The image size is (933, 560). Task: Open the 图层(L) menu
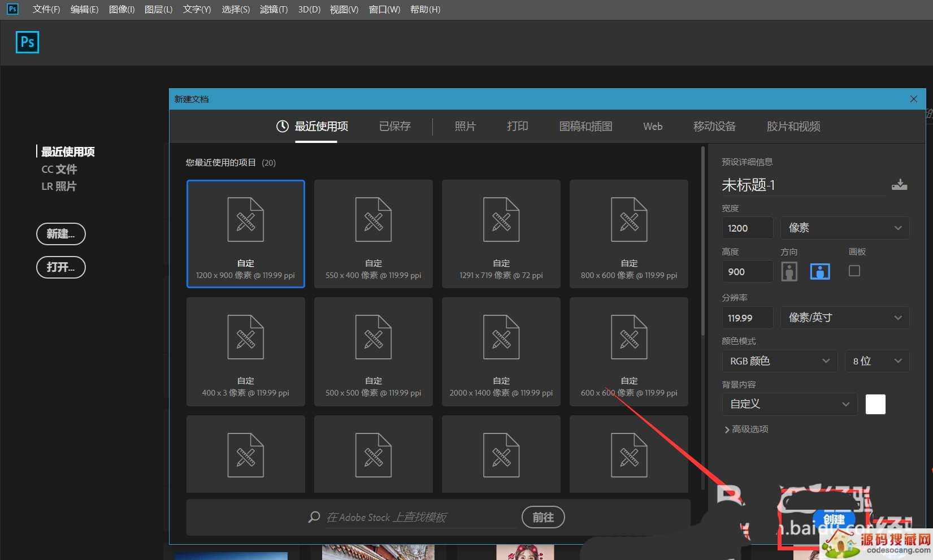click(x=158, y=9)
